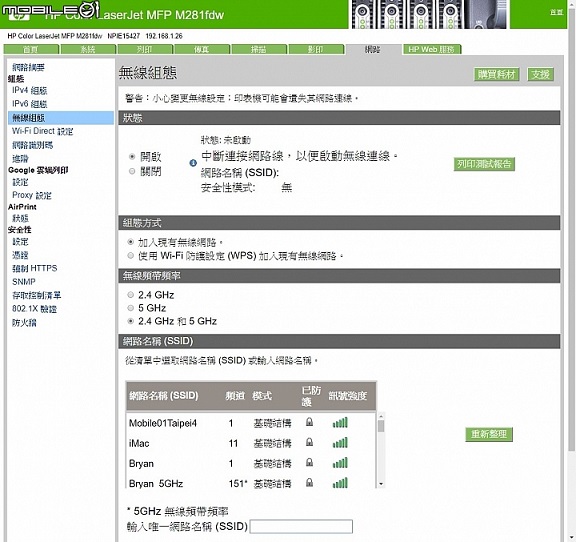Open the HP Web 服務 tab

[x=432, y=49]
